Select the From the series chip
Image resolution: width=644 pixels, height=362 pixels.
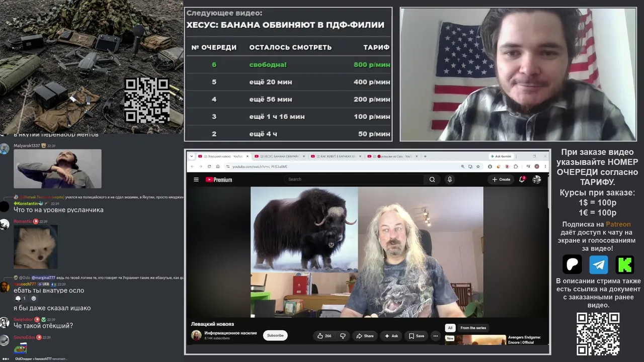point(473,328)
